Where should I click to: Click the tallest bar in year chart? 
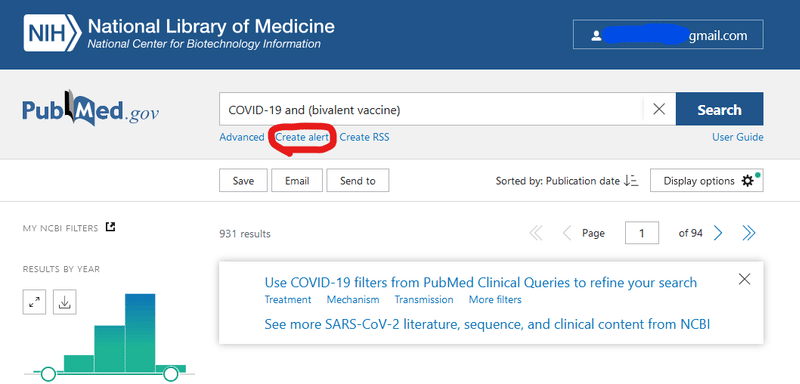tap(140, 332)
